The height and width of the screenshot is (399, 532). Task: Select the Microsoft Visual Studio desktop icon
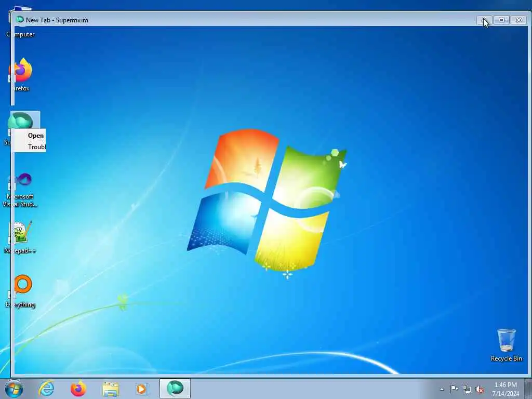20,190
